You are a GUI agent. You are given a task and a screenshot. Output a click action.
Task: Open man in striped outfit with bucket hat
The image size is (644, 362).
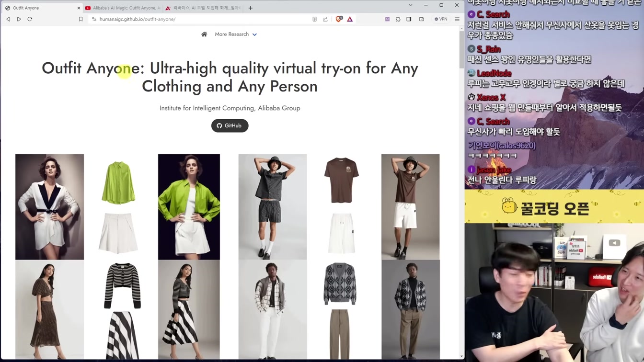click(273, 207)
